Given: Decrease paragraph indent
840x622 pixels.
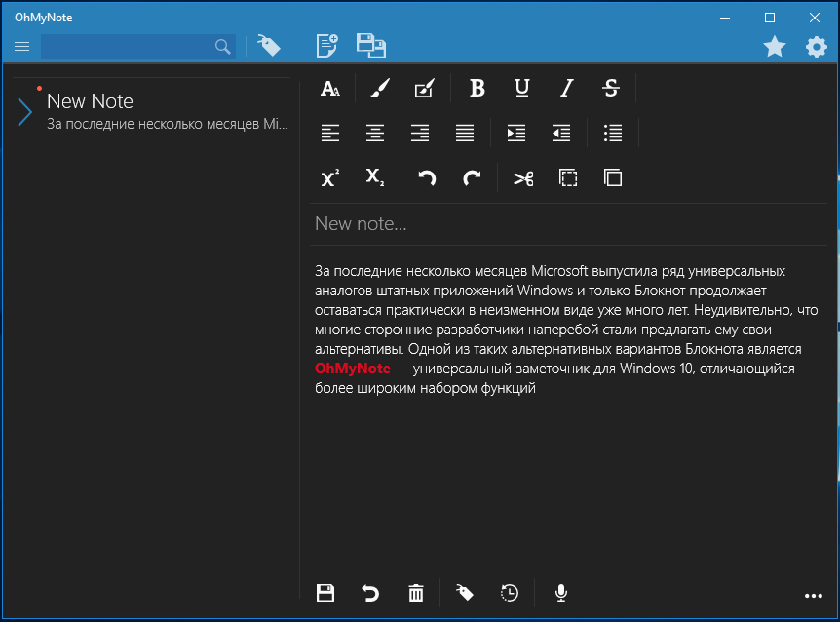Looking at the screenshot, I should click(561, 133).
